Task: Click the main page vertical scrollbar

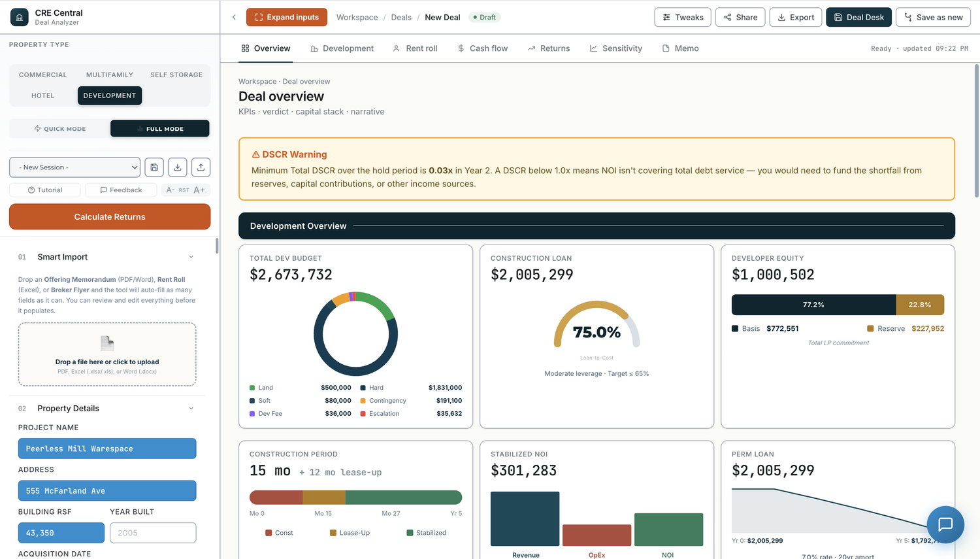Action: 976,131
